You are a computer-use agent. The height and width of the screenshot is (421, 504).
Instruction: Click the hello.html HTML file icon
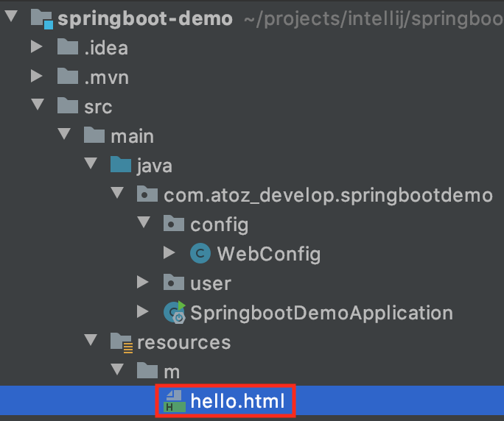tap(175, 401)
